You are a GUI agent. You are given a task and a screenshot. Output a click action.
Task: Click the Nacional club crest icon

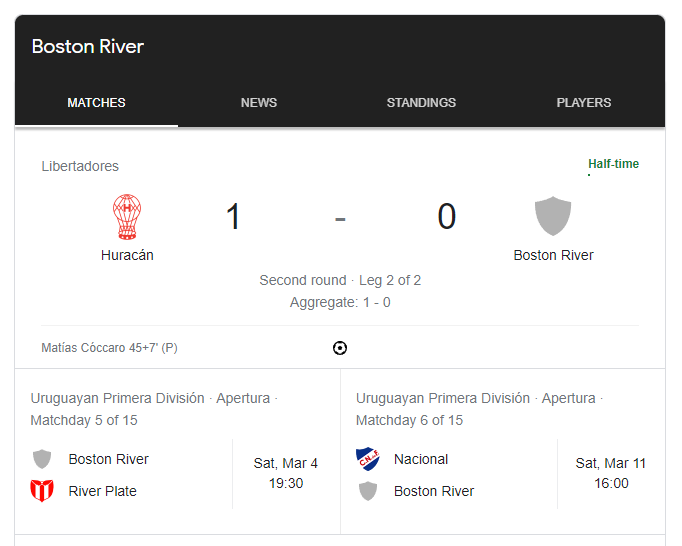point(368,459)
